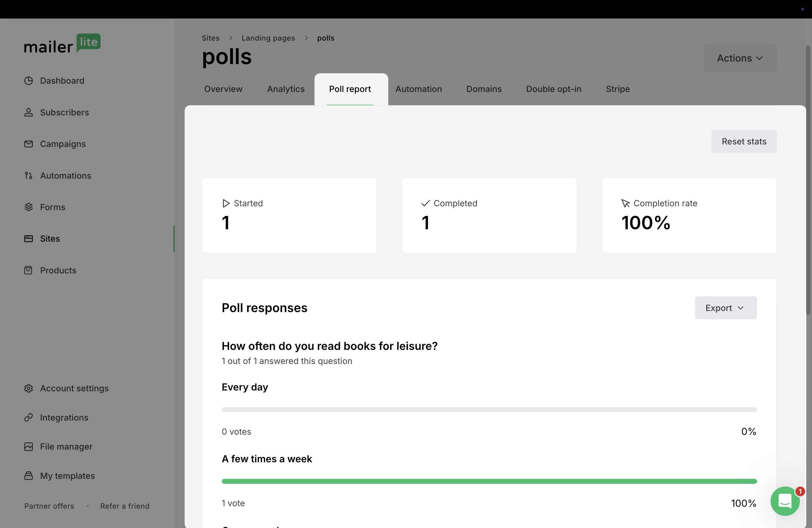Click the Automations workflow icon
Viewport: 812px width, 528px height.
[x=29, y=176]
